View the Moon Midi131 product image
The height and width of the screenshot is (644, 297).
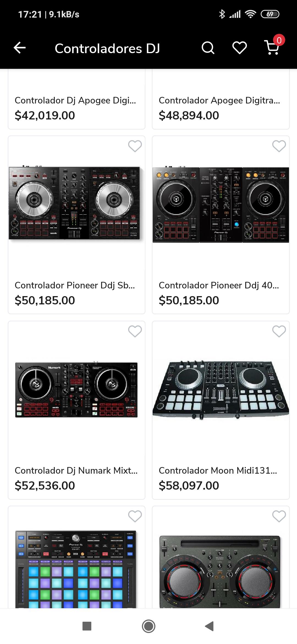pos(221,390)
